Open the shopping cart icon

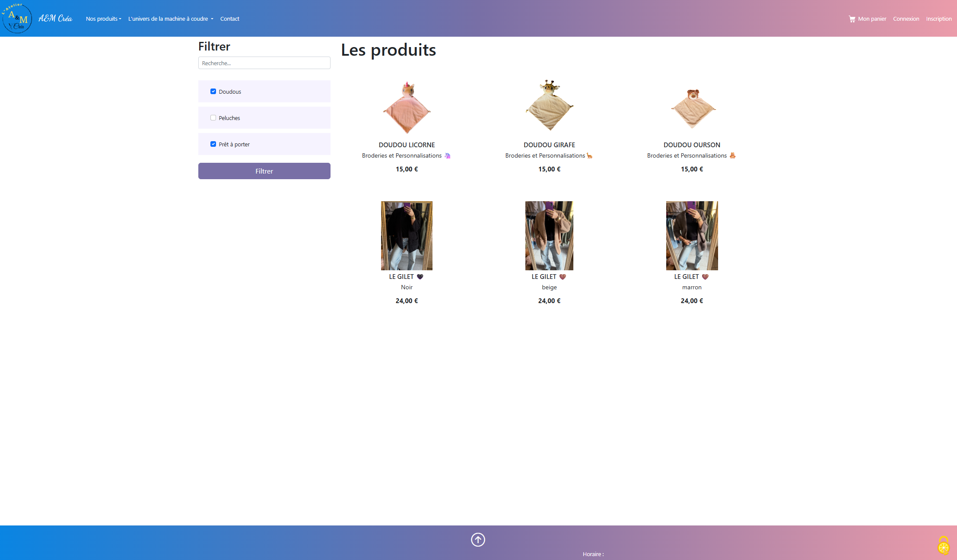click(852, 19)
